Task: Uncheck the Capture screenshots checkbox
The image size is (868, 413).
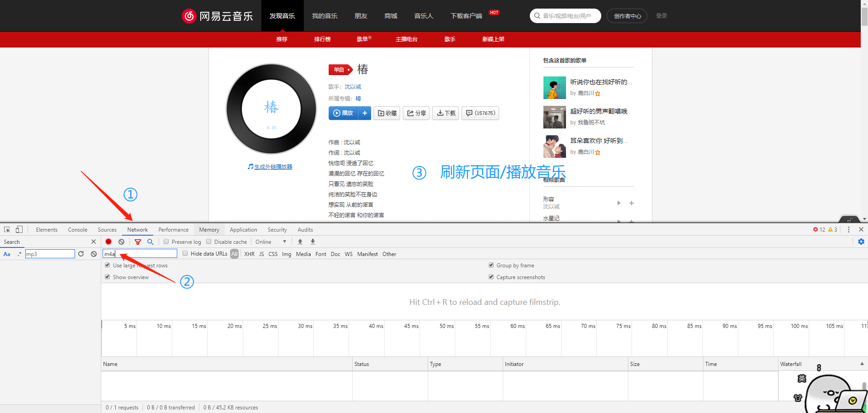Action: [491, 277]
